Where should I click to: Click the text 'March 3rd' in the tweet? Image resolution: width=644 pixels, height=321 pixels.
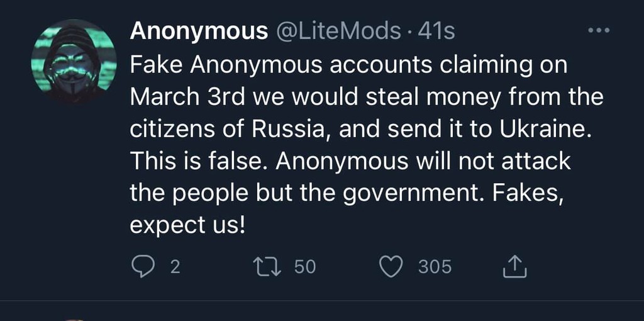click(183, 97)
